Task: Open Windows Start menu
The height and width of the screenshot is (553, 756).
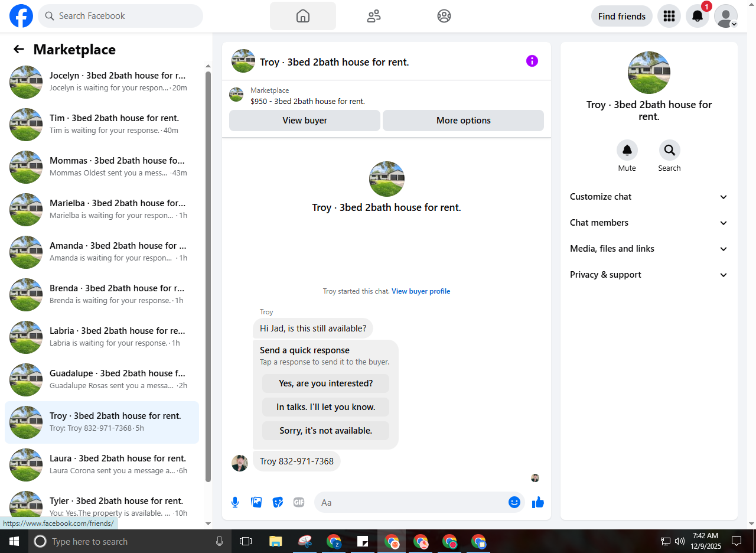Action: pos(14,541)
